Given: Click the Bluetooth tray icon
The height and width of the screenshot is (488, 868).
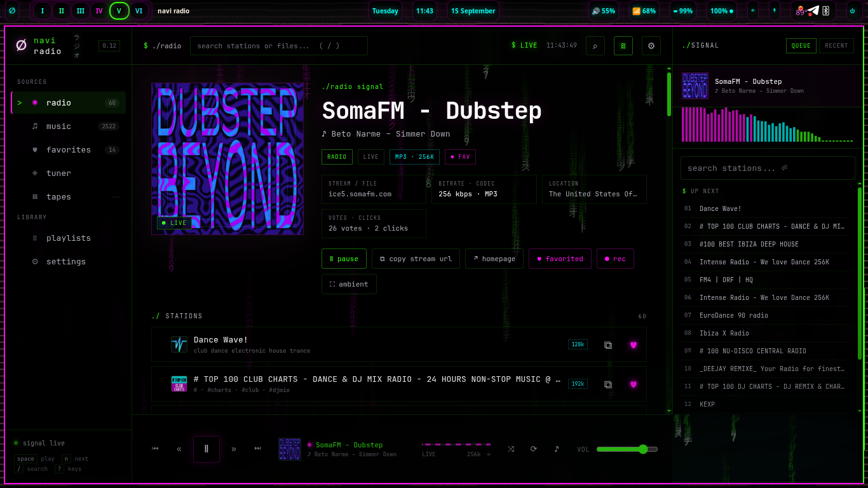Looking at the screenshot, I should click(826, 11).
